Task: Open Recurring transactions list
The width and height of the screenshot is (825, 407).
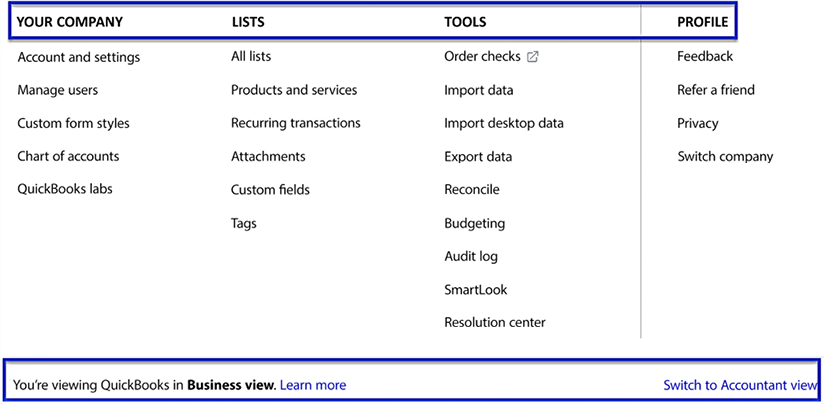Action: [x=296, y=123]
